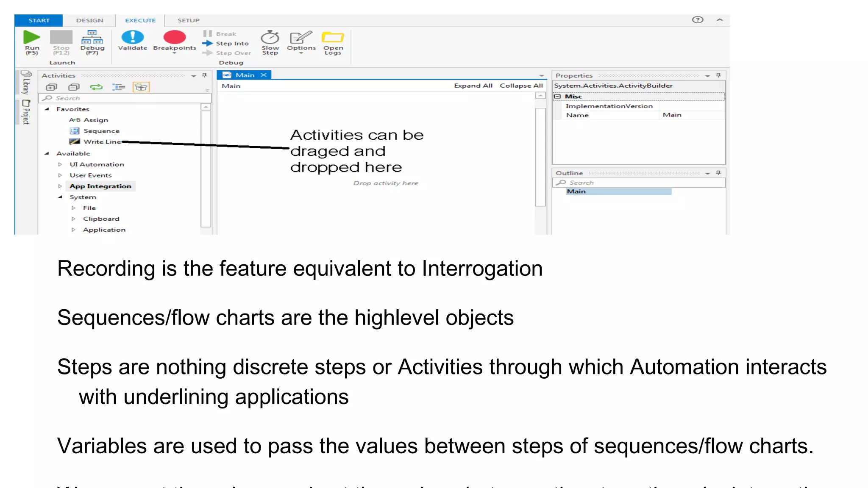
Task: Collapse the Misc property category
Action: click(558, 97)
